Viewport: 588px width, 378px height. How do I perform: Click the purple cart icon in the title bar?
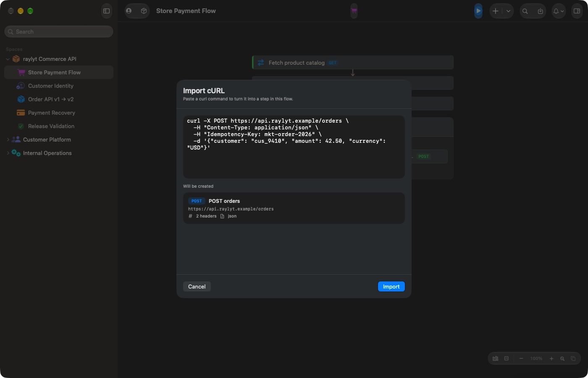click(354, 11)
